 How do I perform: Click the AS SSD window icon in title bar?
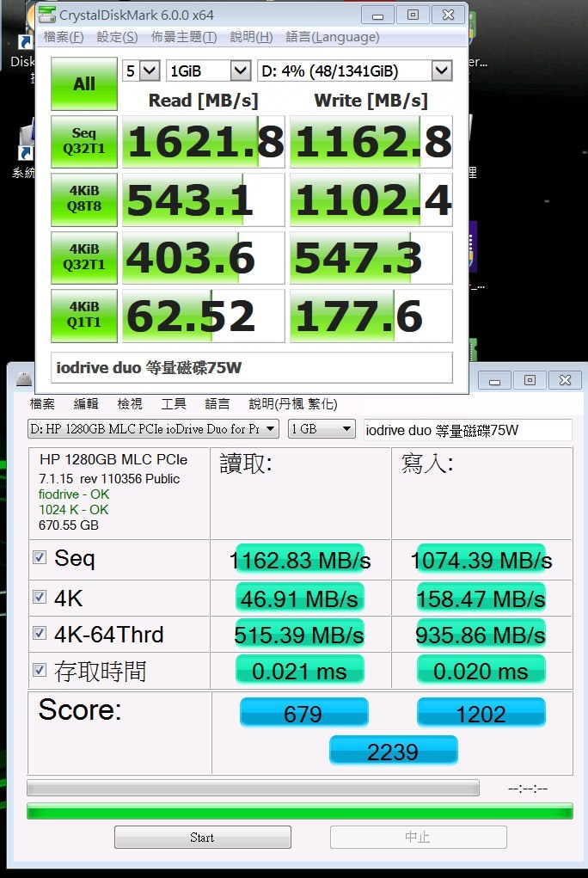[23, 379]
